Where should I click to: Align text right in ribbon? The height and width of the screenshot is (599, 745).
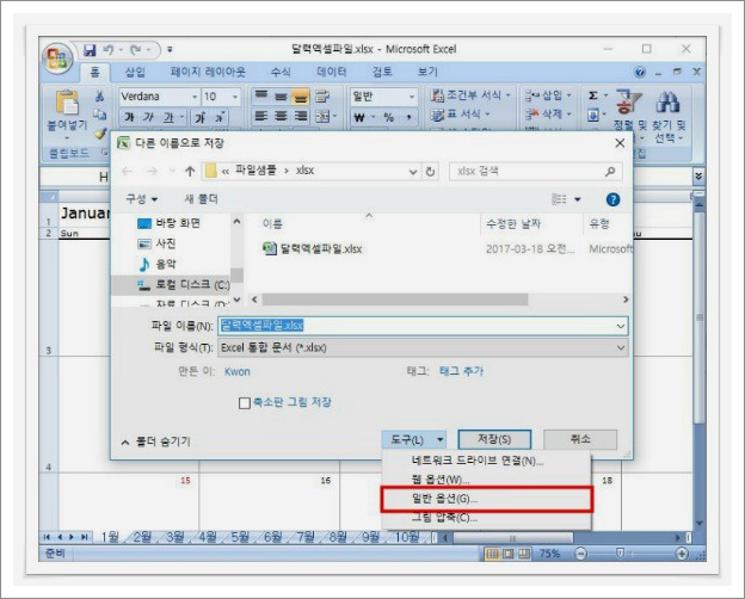click(301, 116)
